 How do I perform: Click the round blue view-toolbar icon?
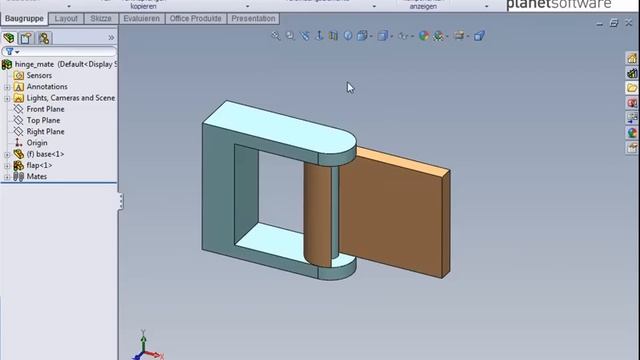[348, 36]
